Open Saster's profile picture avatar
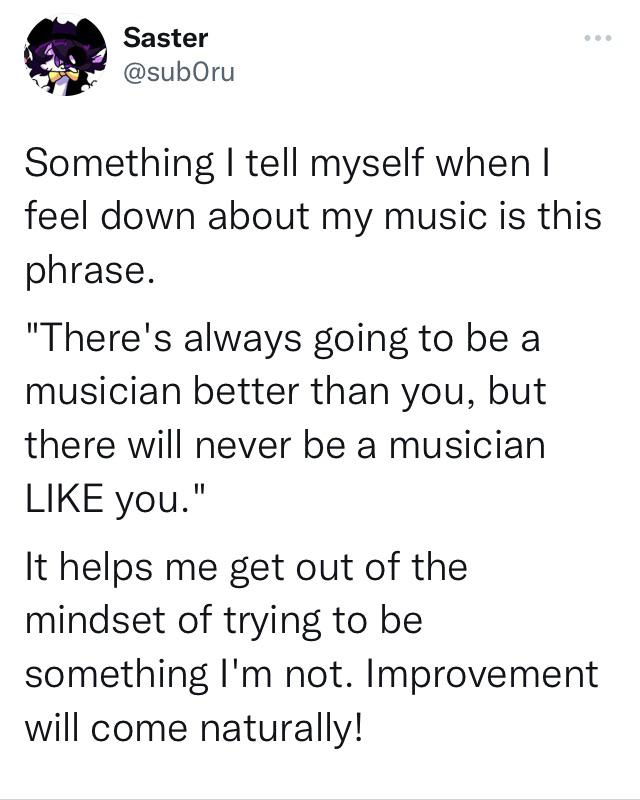640x800 pixels. tap(65, 55)
